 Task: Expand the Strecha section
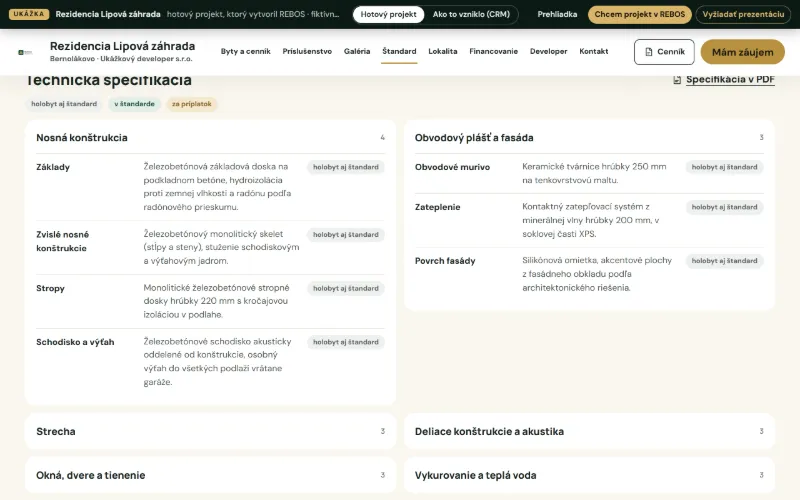[x=210, y=432]
